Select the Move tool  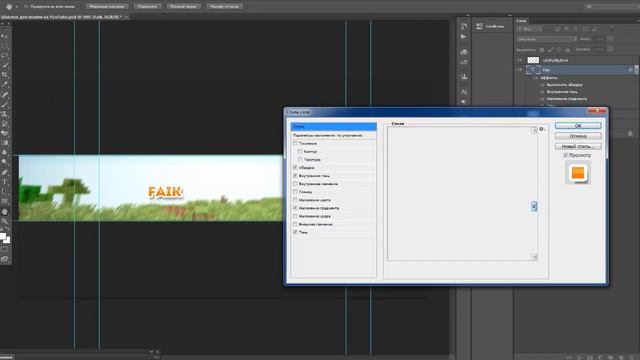pos(5,36)
